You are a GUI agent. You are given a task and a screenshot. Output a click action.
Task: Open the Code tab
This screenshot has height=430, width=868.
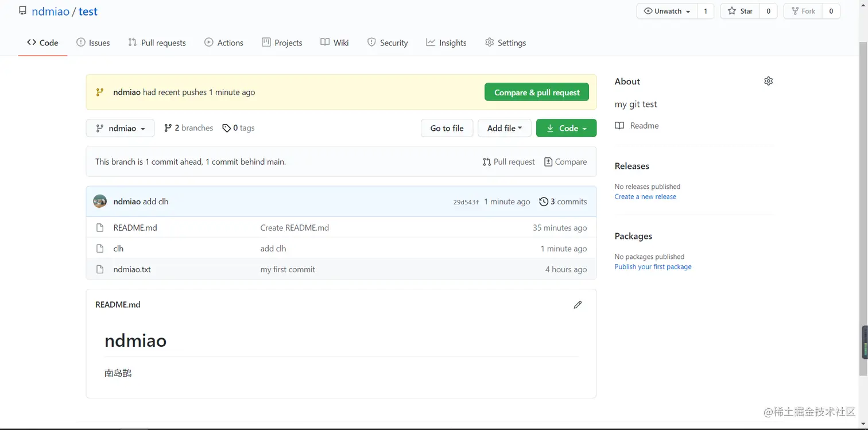[42, 42]
